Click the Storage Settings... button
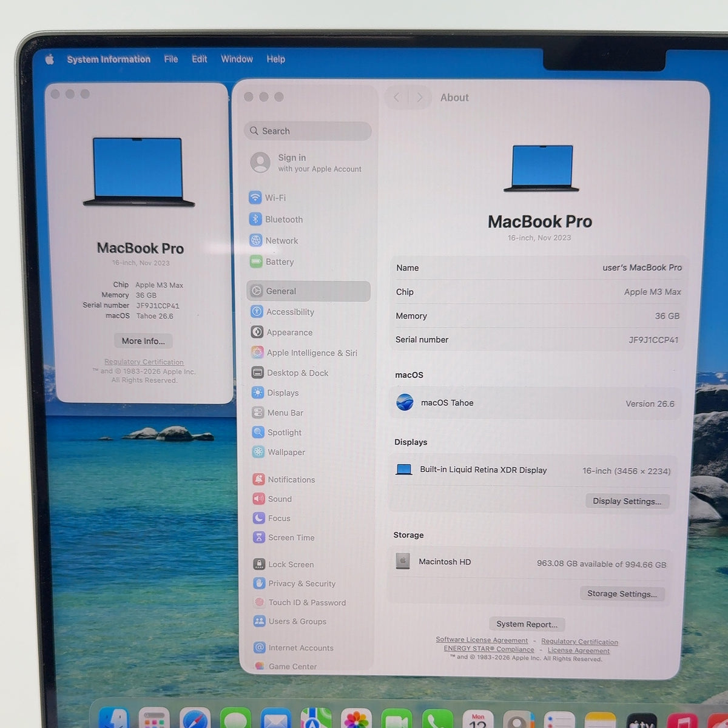This screenshot has height=728, width=728. pyautogui.click(x=622, y=594)
